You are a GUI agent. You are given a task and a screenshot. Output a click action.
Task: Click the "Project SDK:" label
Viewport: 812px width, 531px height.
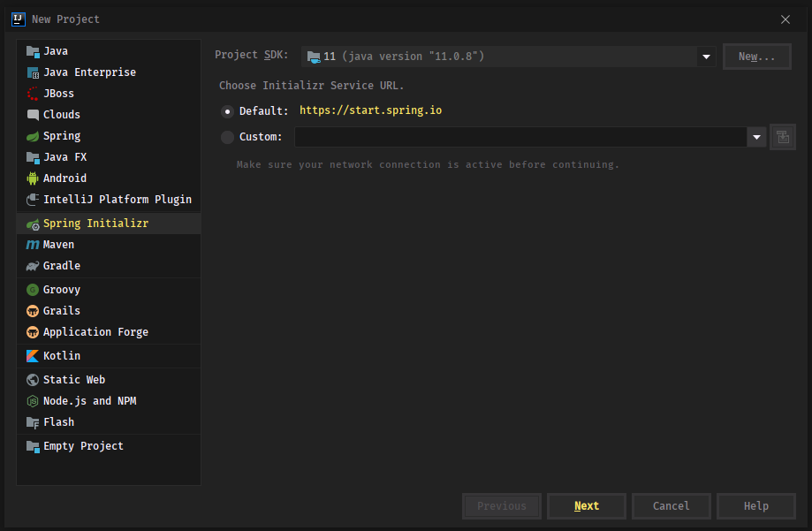point(252,55)
